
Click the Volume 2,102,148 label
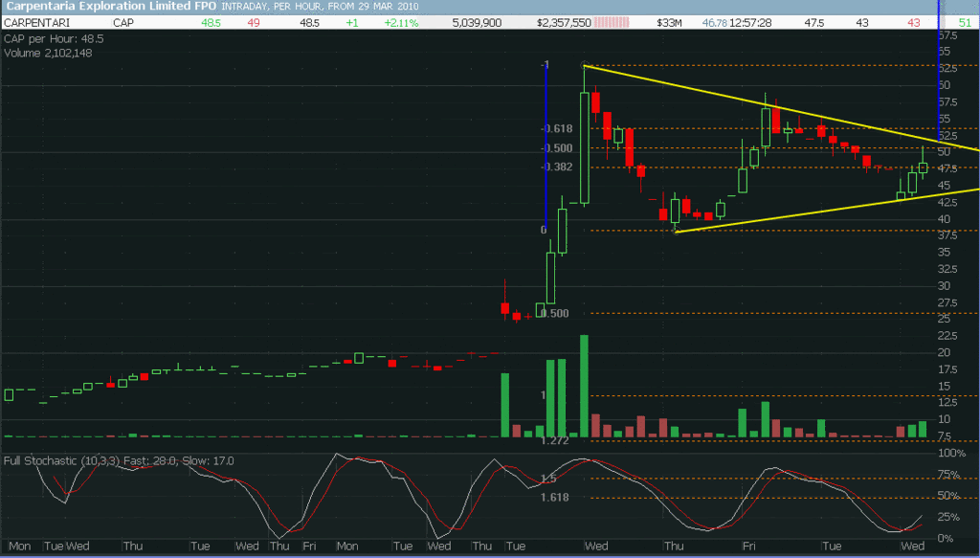click(48, 53)
